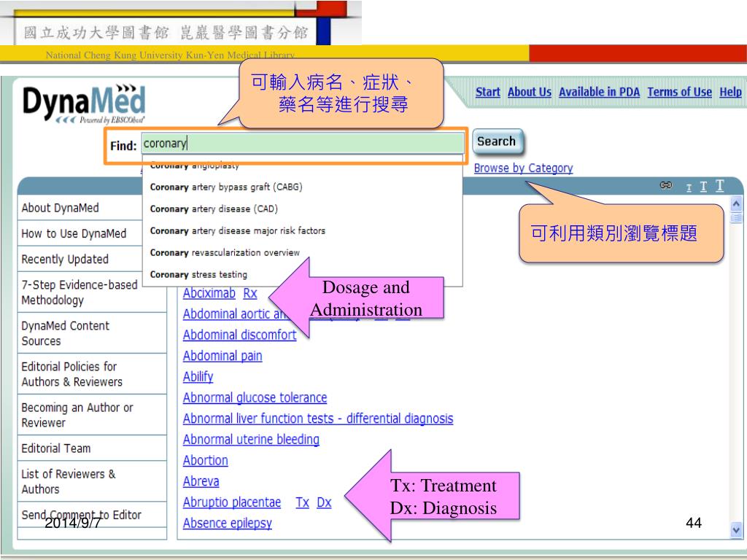Open Available in PDA link

pos(599,92)
